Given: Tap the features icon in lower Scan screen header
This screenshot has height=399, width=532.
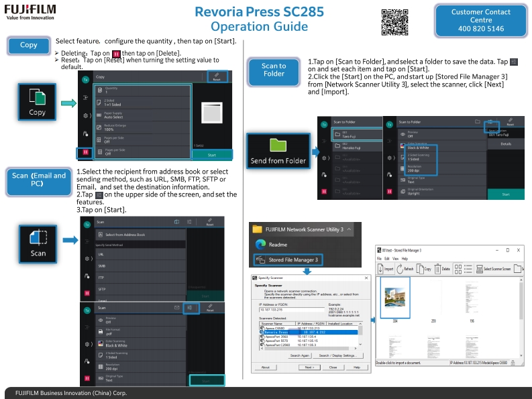Looking at the screenshot, I should [x=190, y=308].
